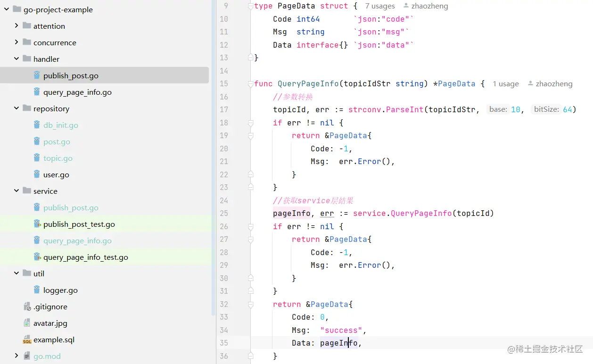Click the handler folder icon
The image size is (593, 364).
[x=26, y=59]
